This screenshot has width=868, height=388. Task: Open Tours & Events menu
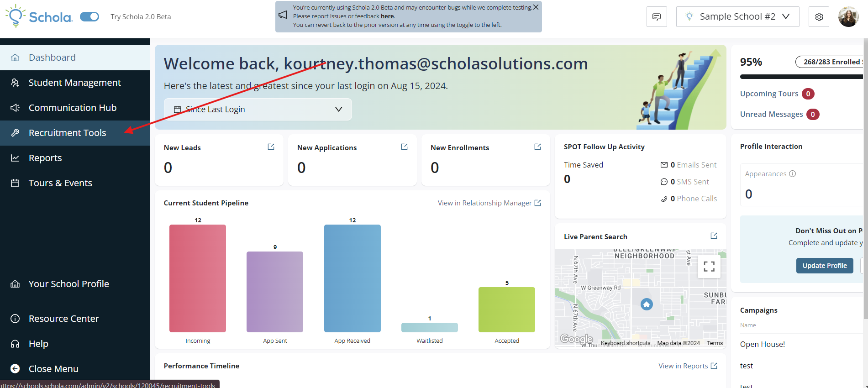(75, 183)
